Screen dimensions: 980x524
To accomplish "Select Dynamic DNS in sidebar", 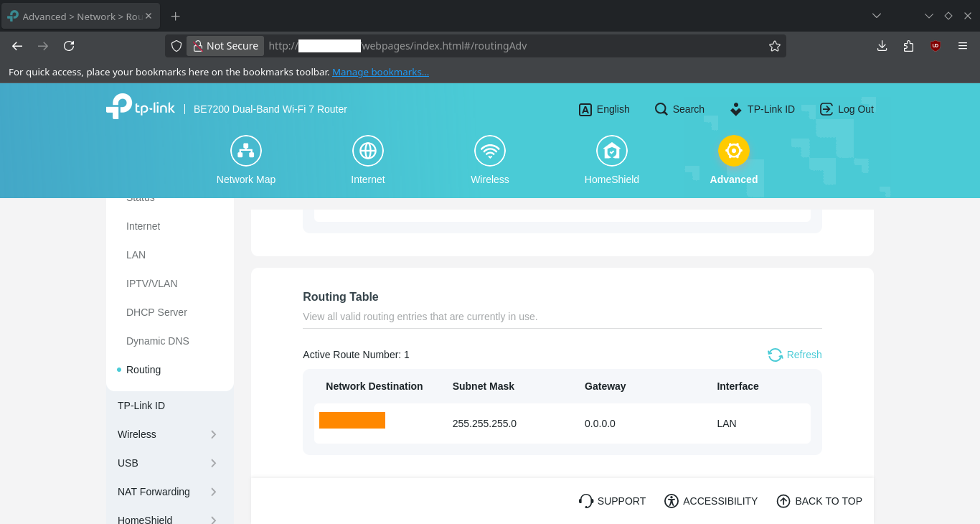I will (158, 341).
